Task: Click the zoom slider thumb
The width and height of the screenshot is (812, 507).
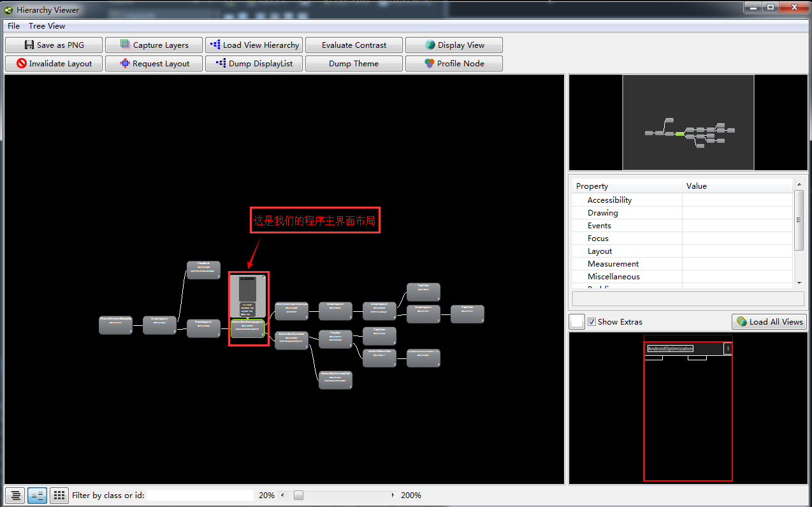Action: click(x=298, y=496)
